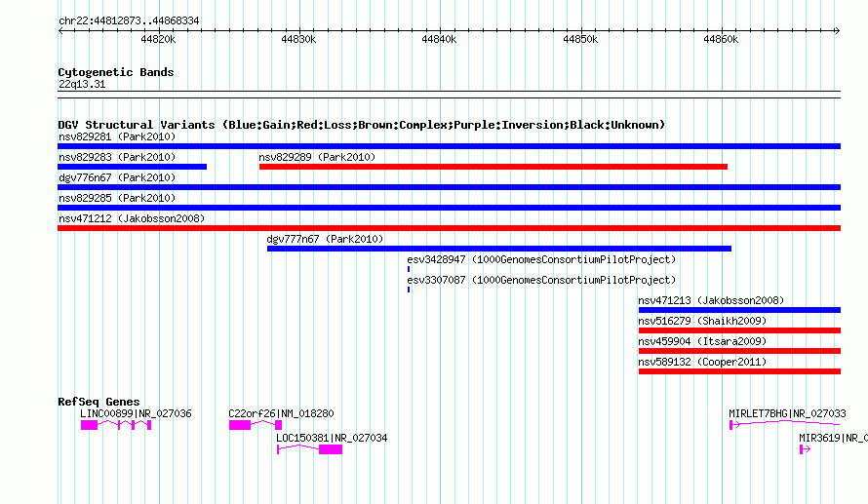This screenshot has height=504, width=868.
Task: Click the 44860k ruler tick label
Action: [x=722, y=39]
